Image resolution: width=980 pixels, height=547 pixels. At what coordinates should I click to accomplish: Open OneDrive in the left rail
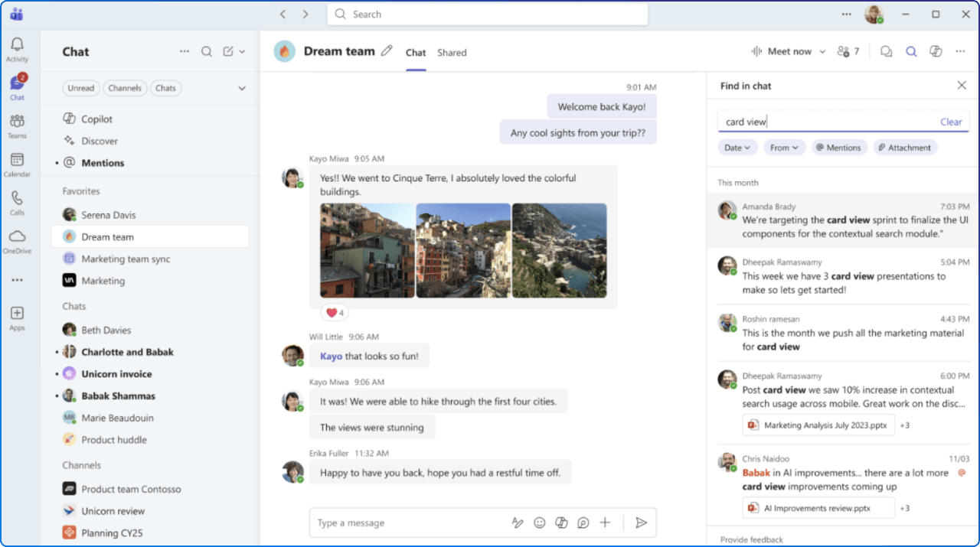[x=17, y=240]
